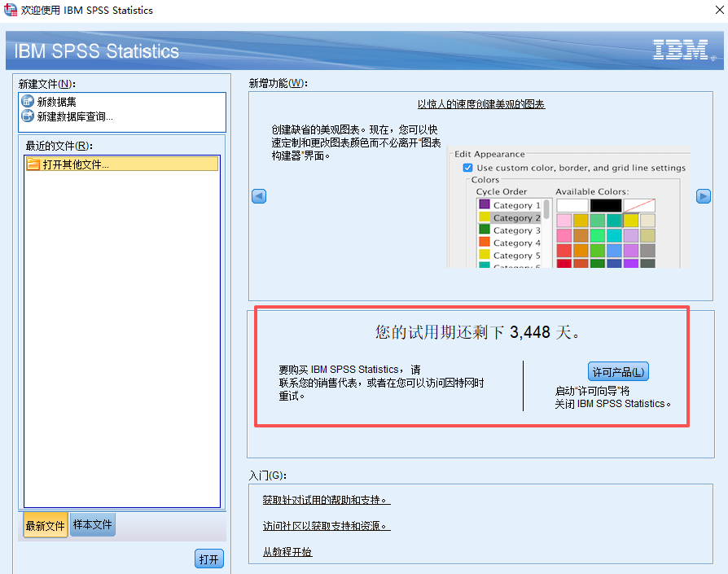Click the feature preview thumbnail image
Image resolution: width=728 pixels, height=574 pixels.
(568, 208)
